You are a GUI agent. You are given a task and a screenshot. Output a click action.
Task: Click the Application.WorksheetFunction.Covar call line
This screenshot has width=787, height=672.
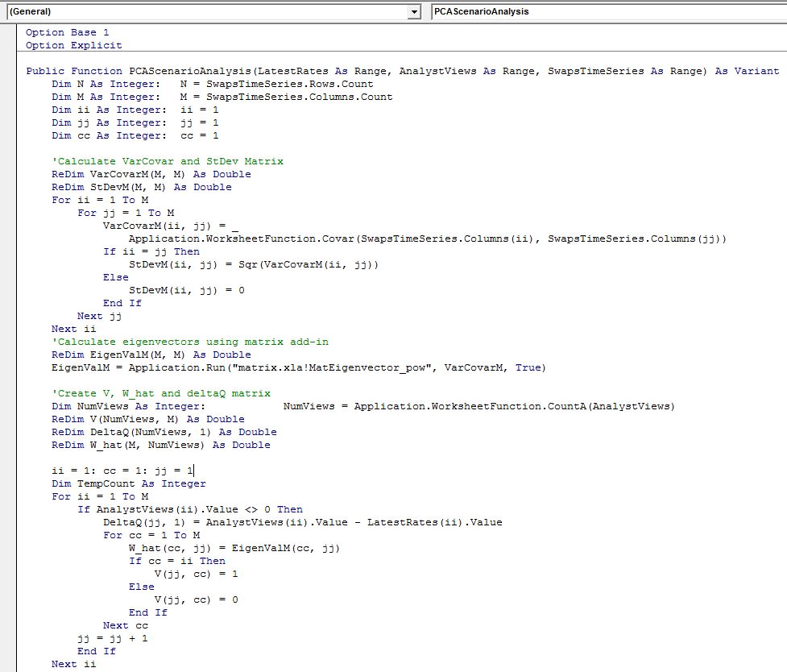pyautogui.click(x=427, y=239)
